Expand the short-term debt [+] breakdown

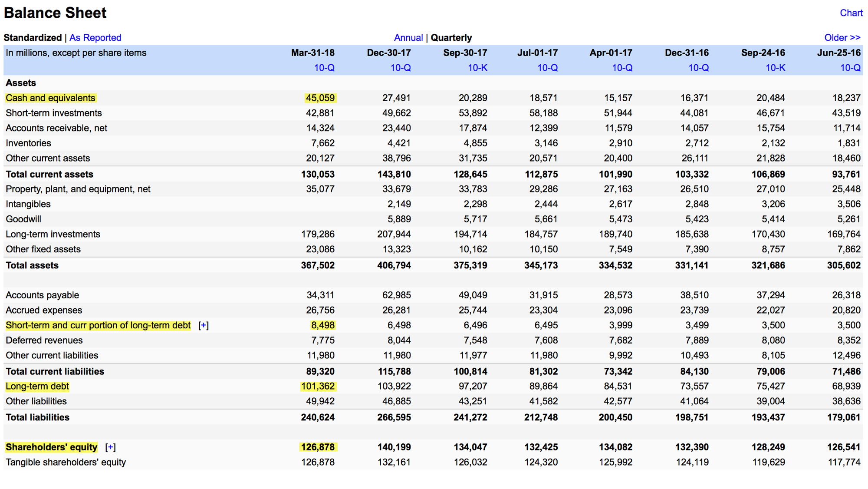[204, 325]
